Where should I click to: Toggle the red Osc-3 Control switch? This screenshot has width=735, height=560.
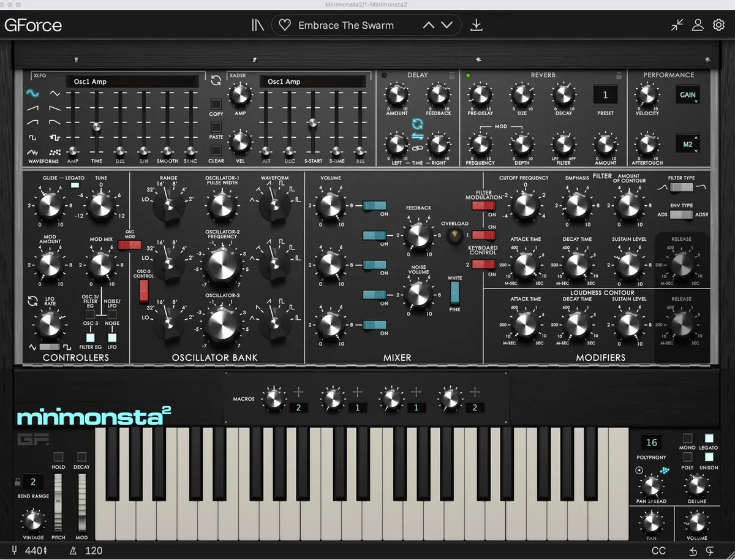(143, 291)
